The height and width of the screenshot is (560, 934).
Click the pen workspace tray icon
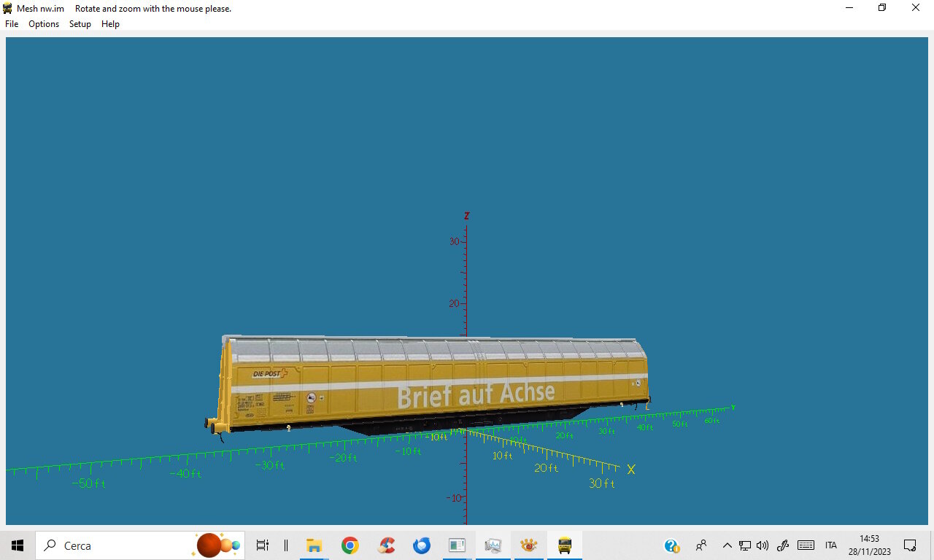[x=784, y=545]
